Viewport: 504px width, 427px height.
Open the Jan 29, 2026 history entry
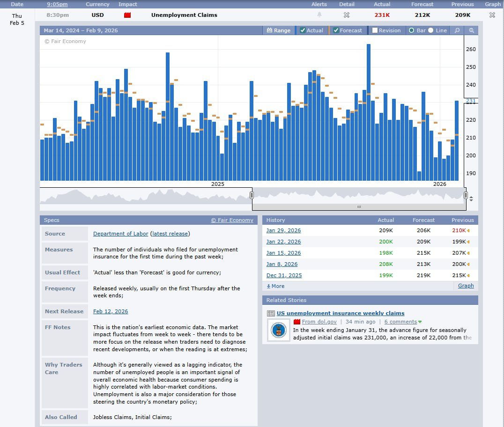click(x=283, y=230)
